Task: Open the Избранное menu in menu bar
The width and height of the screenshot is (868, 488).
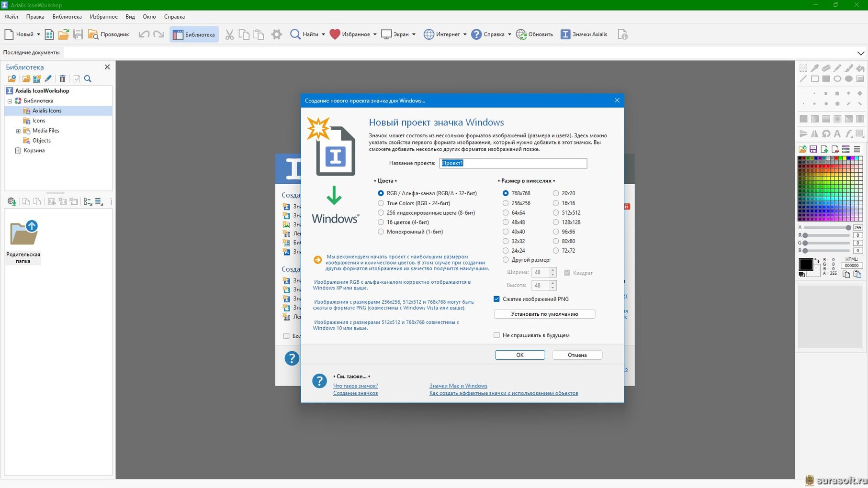Action: pos(104,17)
